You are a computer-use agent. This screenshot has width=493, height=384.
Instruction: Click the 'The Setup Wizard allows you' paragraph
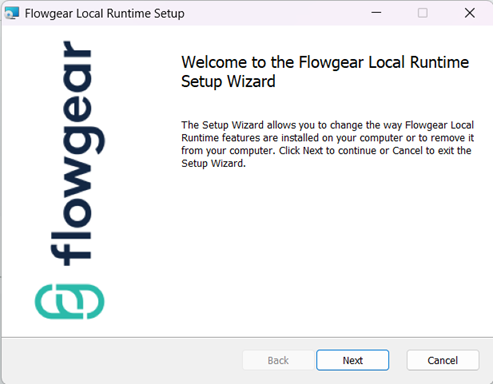point(328,144)
